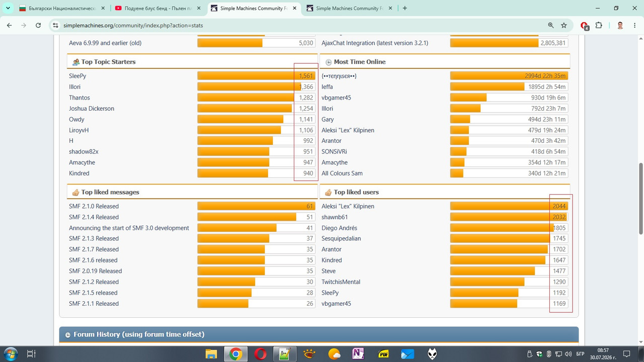Image resolution: width=644 pixels, height=362 pixels.
Task: Close the Подуене блус бенд tab
Action: coord(198,8)
